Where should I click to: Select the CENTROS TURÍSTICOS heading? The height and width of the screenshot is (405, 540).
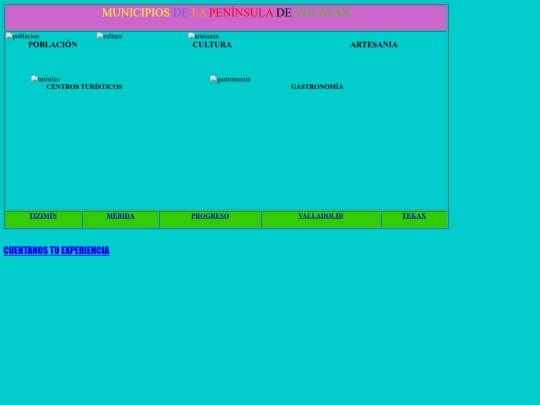pyautogui.click(x=84, y=87)
